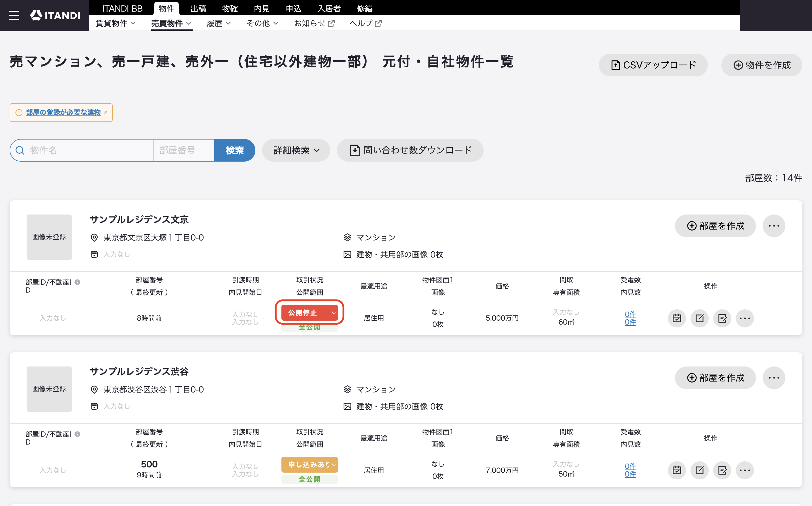Click note-edit icon in サンプルレジデンス文京 row
812x506 pixels.
click(x=722, y=318)
